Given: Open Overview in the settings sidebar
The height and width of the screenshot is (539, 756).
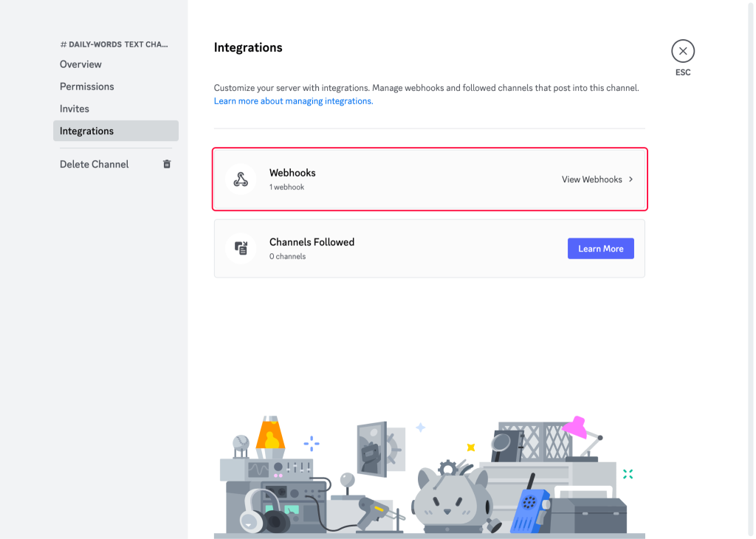Looking at the screenshot, I should point(80,64).
